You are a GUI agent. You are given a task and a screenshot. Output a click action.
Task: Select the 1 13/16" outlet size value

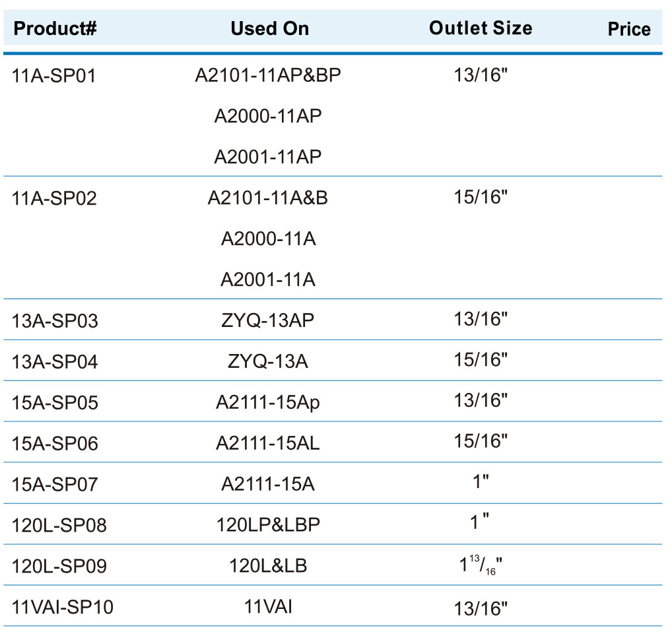click(x=481, y=565)
